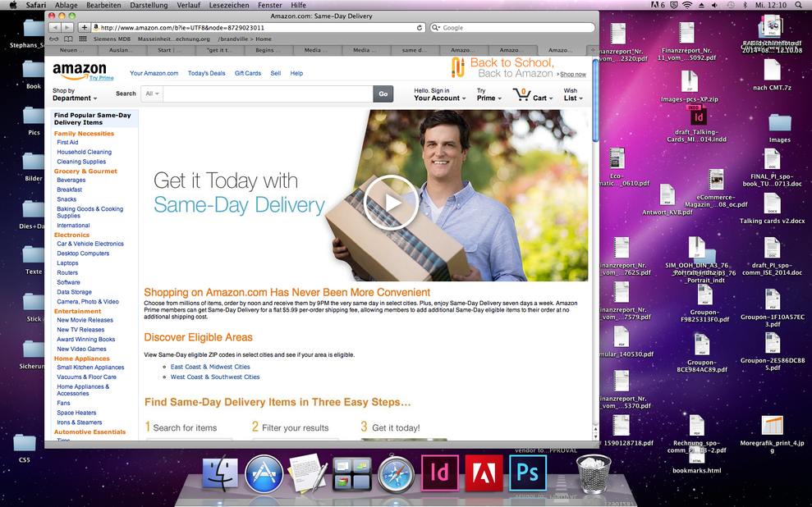This screenshot has height=507, width=812.
Task: Click the Amazon logo
Action: coord(80,71)
